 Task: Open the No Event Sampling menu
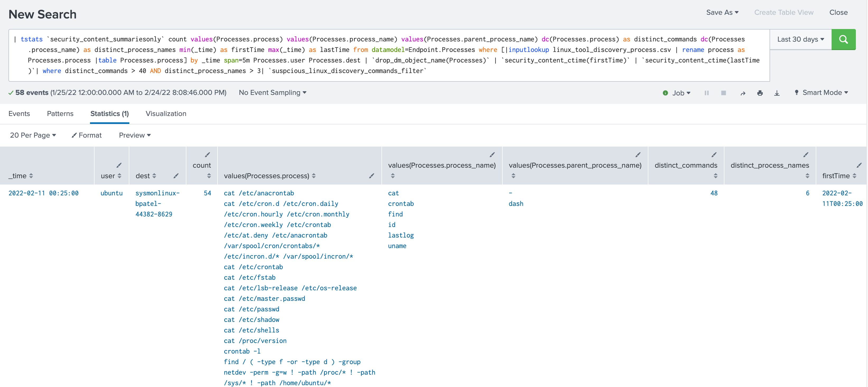point(273,93)
